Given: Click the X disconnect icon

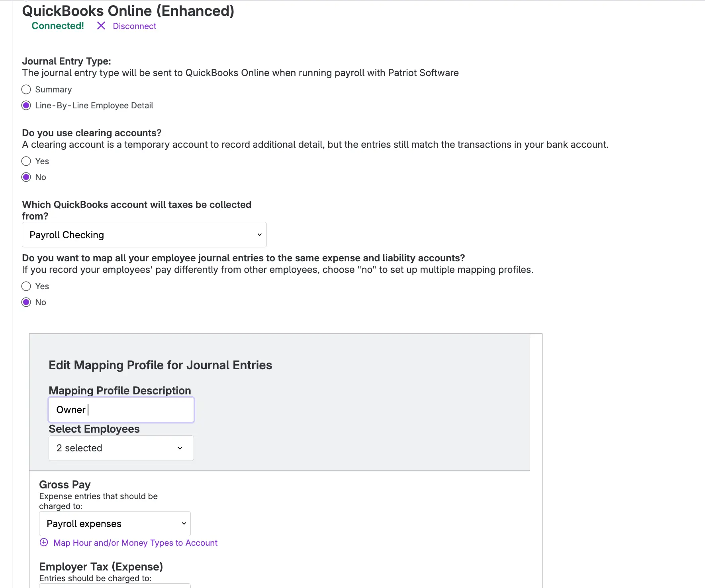Looking at the screenshot, I should (101, 26).
